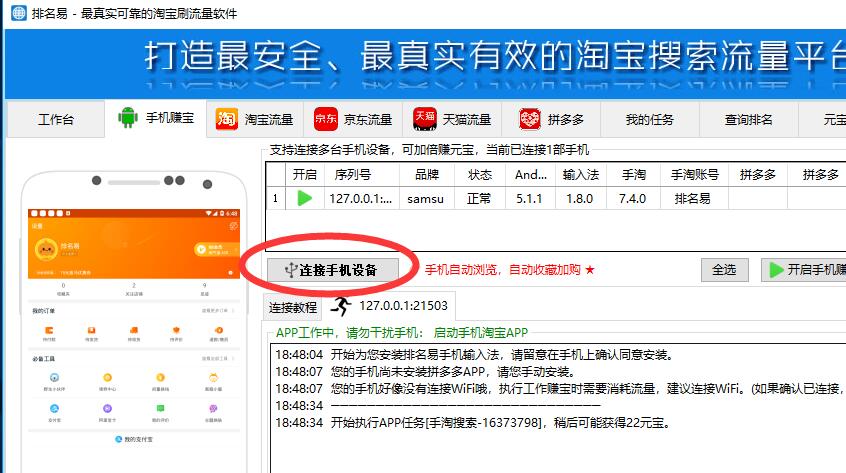The width and height of the screenshot is (846, 473).
Task: Click the 1.8.0 input method version cell
Action: [x=579, y=198]
